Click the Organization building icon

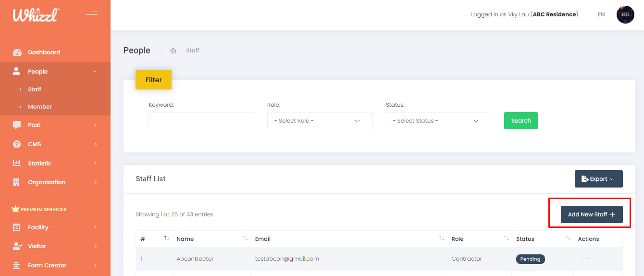(17, 182)
